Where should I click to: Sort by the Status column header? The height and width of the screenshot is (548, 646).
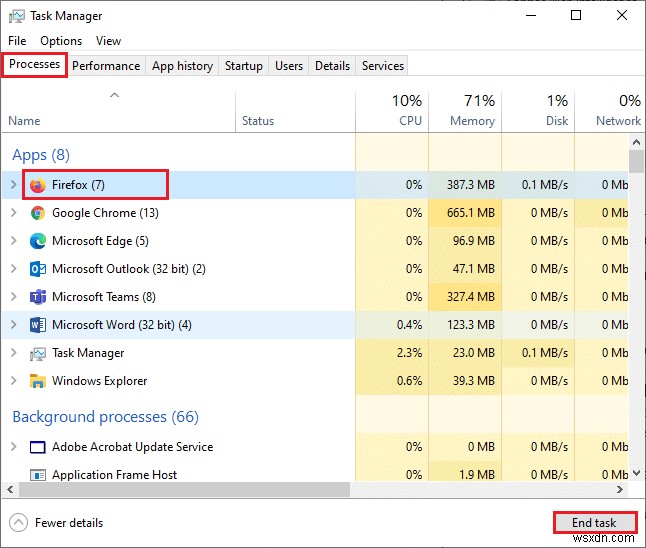(x=295, y=112)
